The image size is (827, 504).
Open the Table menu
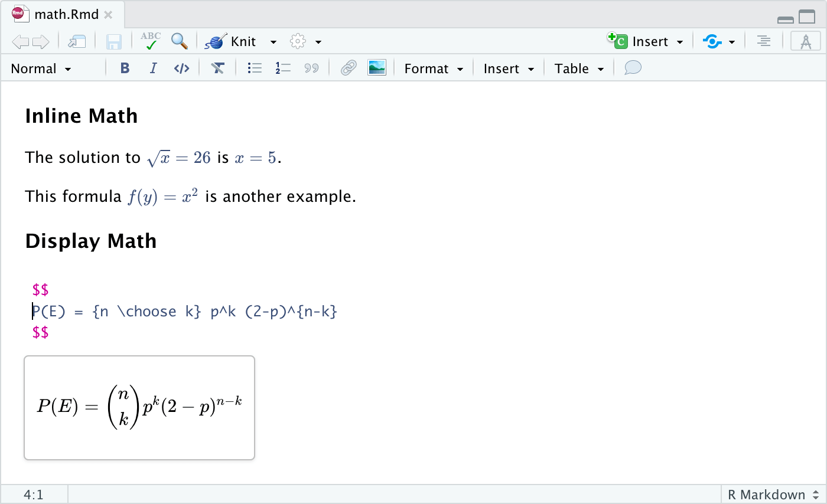pyautogui.click(x=578, y=68)
